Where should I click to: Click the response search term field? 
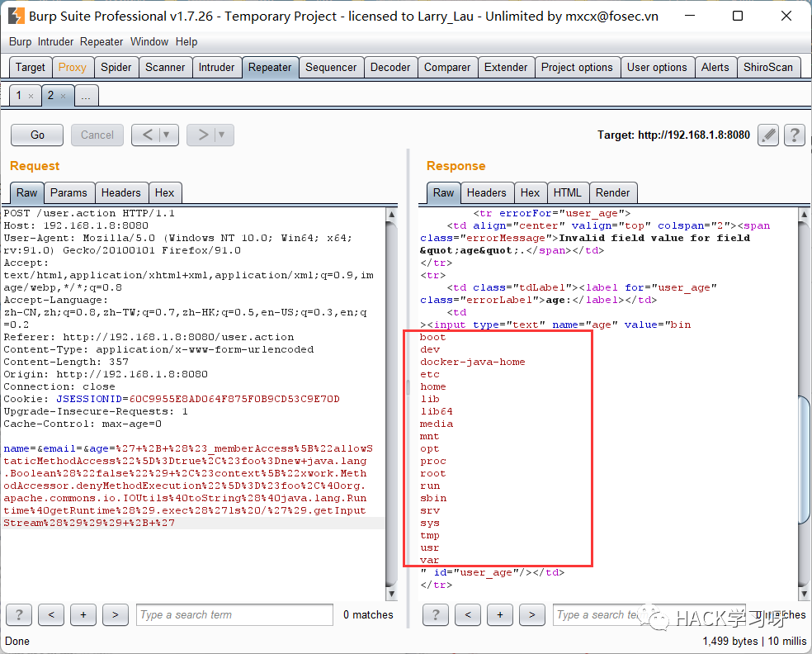pyautogui.click(x=649, y=614)
